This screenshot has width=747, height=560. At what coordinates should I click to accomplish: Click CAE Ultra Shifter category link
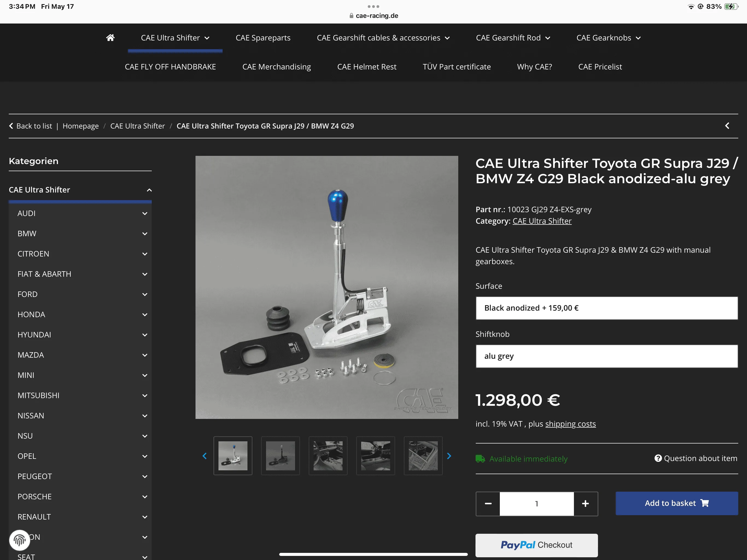coord(542,221)
